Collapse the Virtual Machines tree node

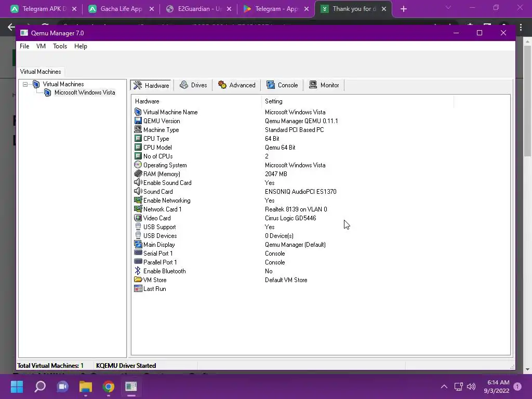coord(25,84)
